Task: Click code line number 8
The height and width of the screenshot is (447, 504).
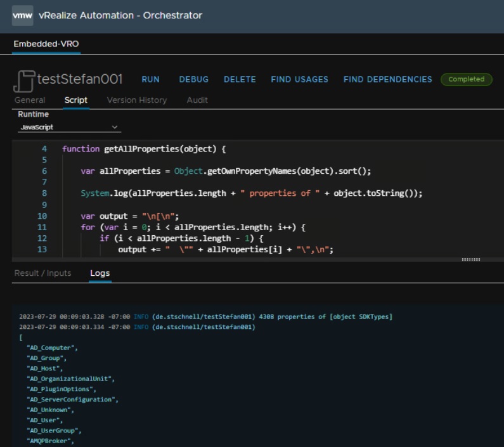Action: point(44,193)
